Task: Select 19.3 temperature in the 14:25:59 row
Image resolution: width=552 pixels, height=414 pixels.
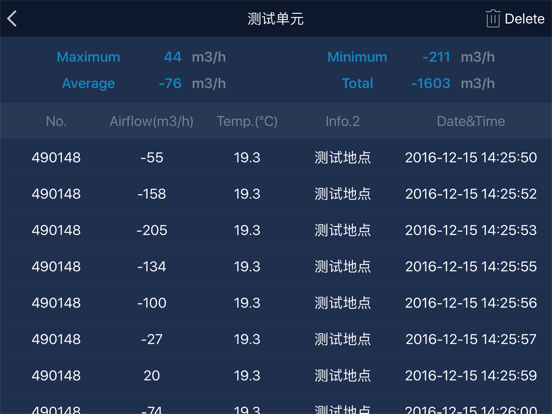Action: coord(247,376)
